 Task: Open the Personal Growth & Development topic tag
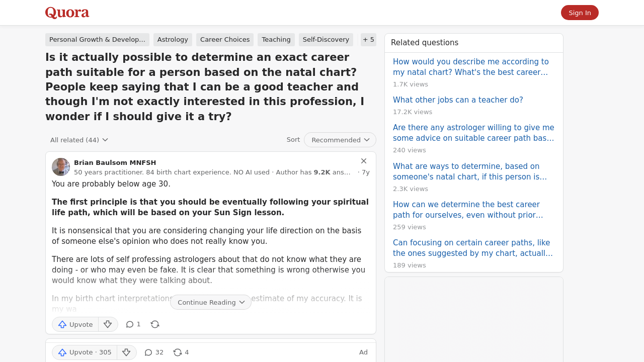[98, 40]
